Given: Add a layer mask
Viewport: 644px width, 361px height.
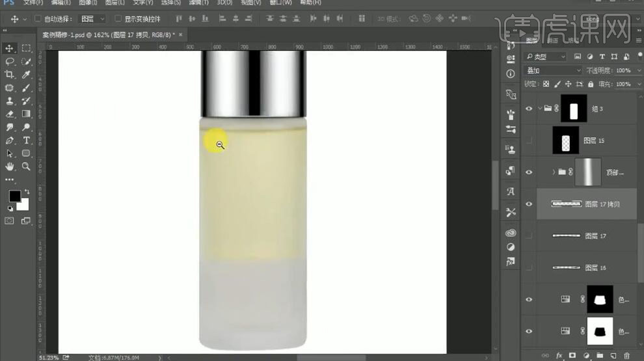Looking at the screenshot, I should tap(572, 356).
